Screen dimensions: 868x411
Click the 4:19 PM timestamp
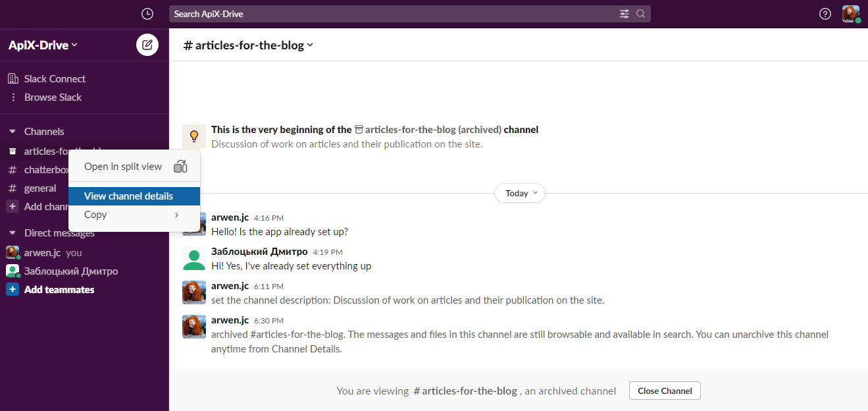coord(328,252)
